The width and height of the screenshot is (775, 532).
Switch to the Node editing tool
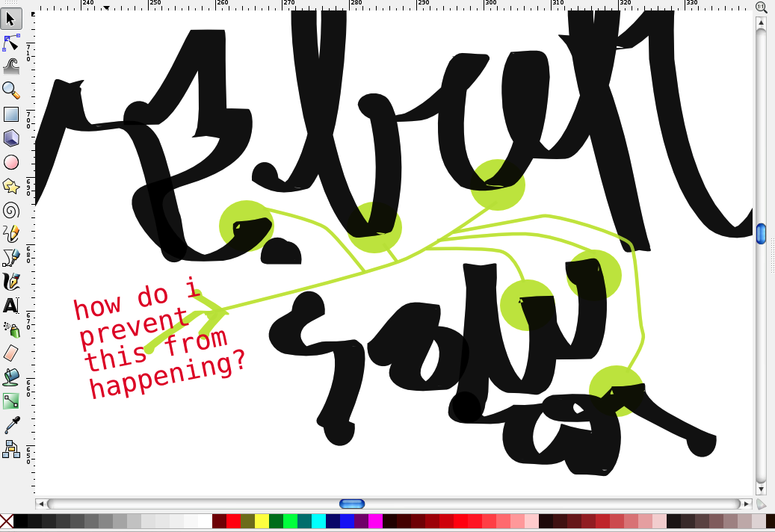10,43
